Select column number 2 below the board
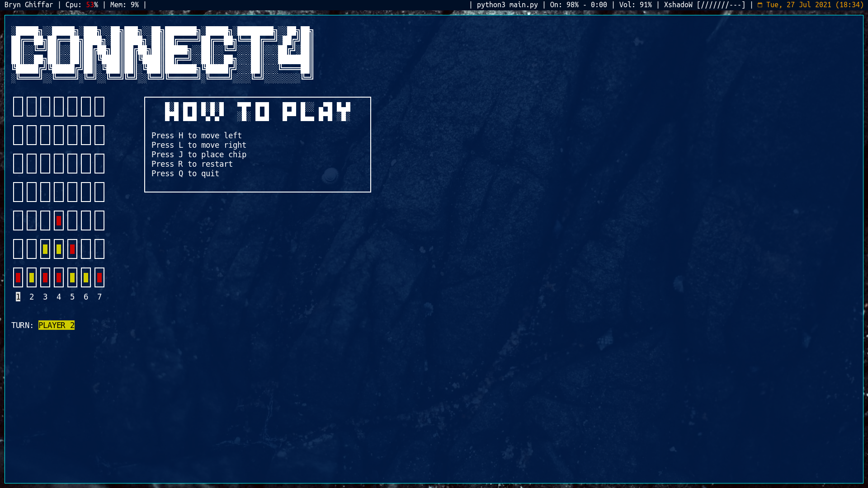Screen dimensions: 868x488 point(32,297)
